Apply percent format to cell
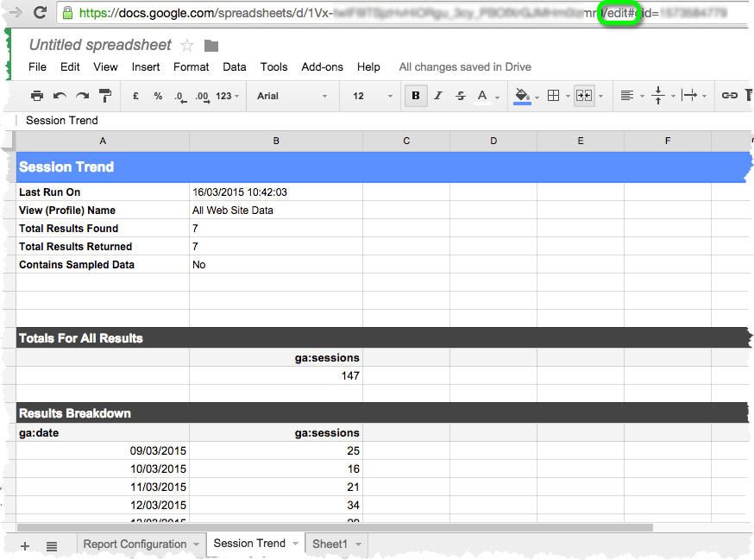The height and width of the screenshot is (560, 754). [x=158, y=96]
